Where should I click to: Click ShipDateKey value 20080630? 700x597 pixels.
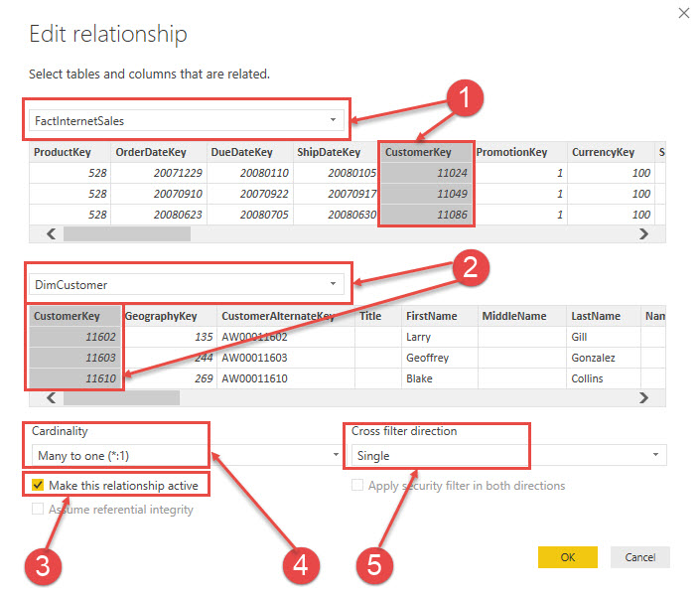(351, 215)
